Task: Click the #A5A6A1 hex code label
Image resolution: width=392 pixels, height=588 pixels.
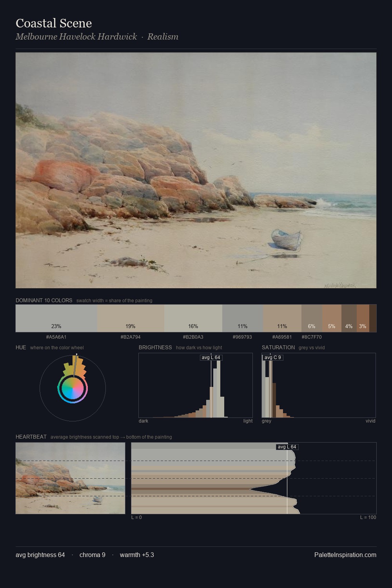Action: [x=56, y=337]
